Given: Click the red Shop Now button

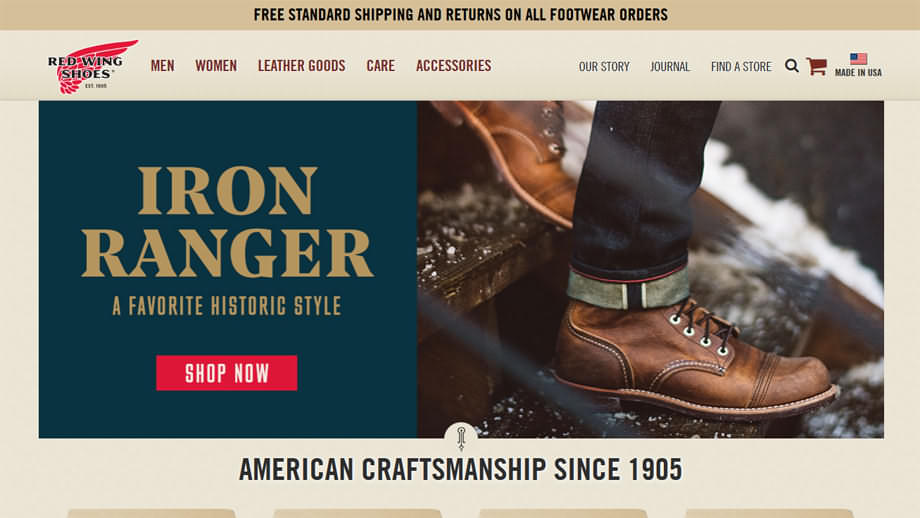Looking at the screenshot, I should (226, 373).
